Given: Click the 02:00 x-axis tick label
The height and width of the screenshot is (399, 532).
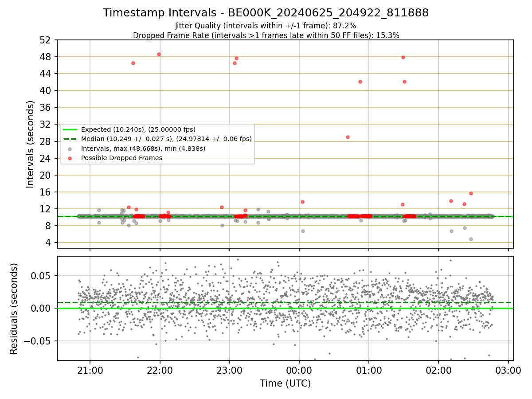Looking at the screenshot, I should [438, 370].
